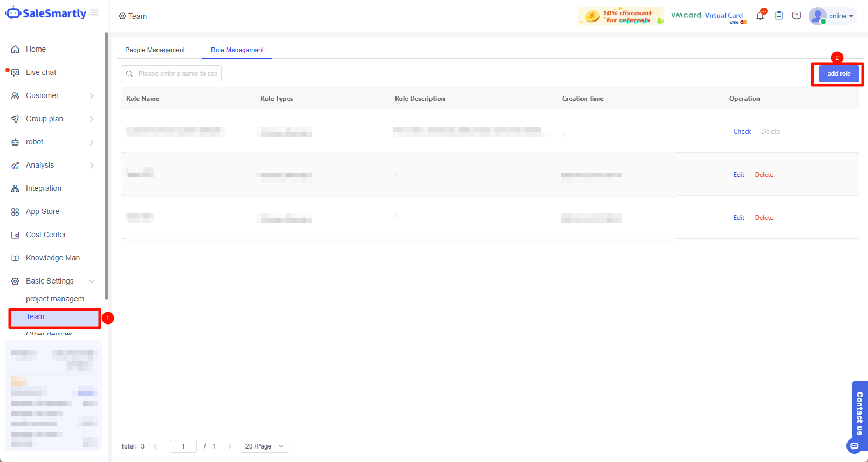Select the Role Management tab
Image resolution: width=868 pixels, height=462 pixels.
pos(237,50)
